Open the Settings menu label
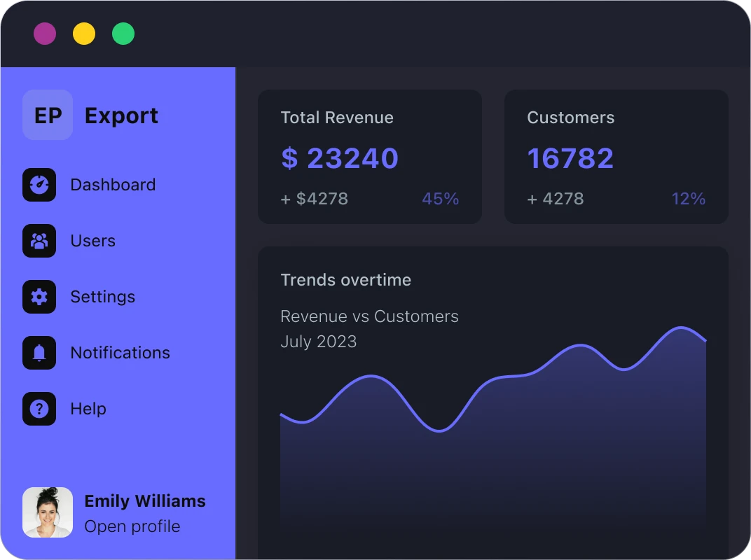Viewport: 751px width, 560px height. pyautogui.click(x=102, y=297)
